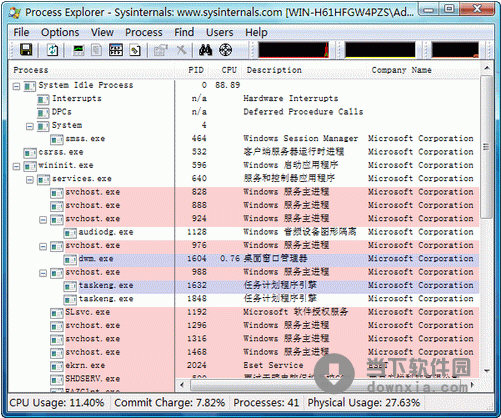Viewport: 501px width, 418px height.
Task: Click the Interrupts row icon
Action: pyautogui.click(x=43, y=99)
